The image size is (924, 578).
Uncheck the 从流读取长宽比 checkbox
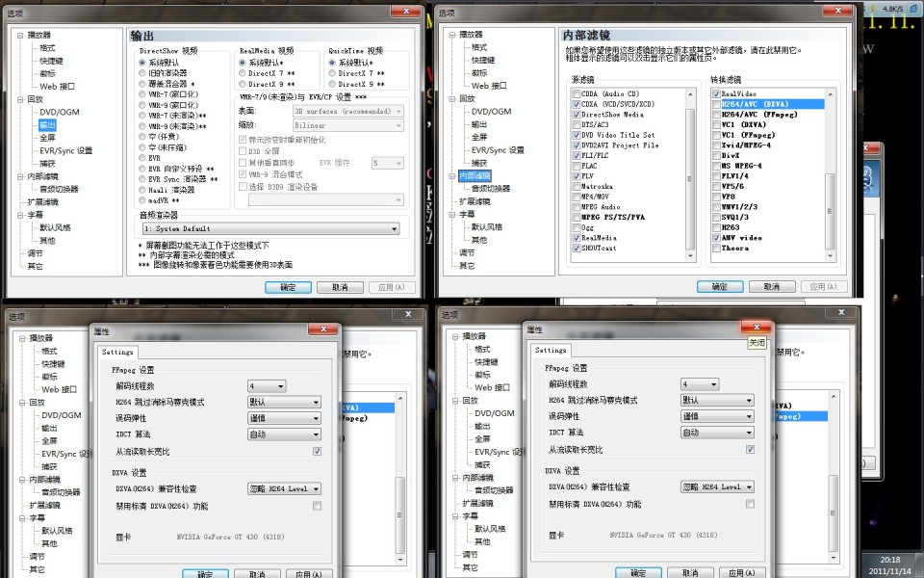pyautogui.click(x=316, y=450)
